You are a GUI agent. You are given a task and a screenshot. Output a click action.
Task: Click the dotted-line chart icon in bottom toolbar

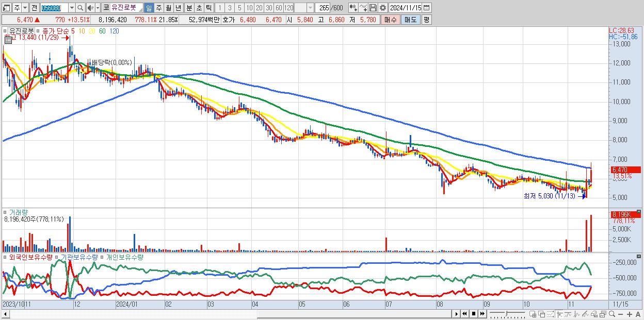(551, 314)
